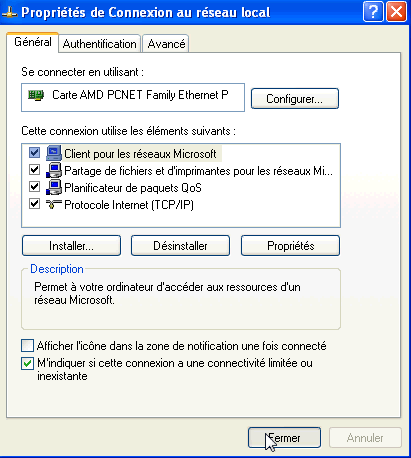Image resolution: width=411 pixels, height=458 pixels.
Task: Select the Client pour les réseaux Microsoft icon
Action: click(54, 153)
